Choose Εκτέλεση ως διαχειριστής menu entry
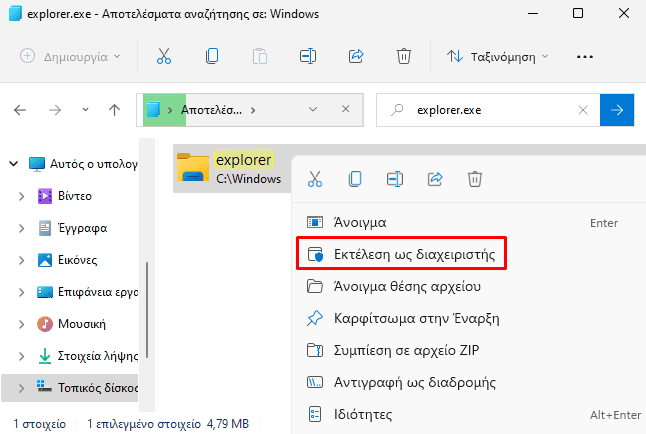 pos(402,254)
